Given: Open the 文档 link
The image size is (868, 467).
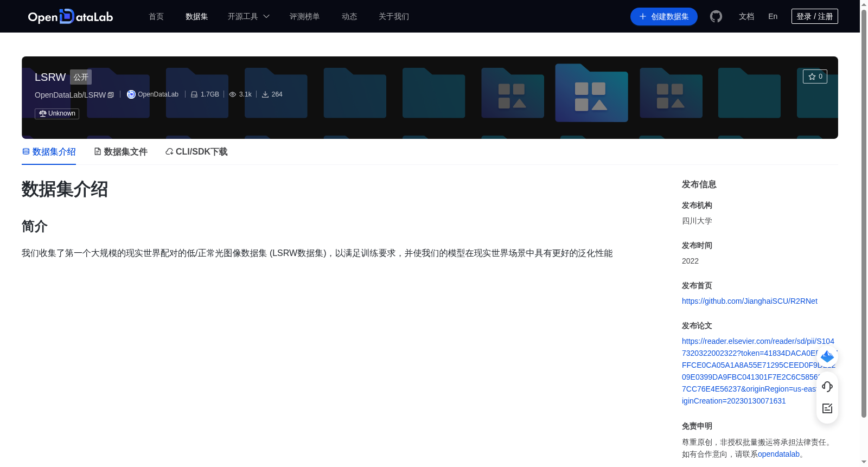Looking at the screenshot, I should (x=746, y=16).
